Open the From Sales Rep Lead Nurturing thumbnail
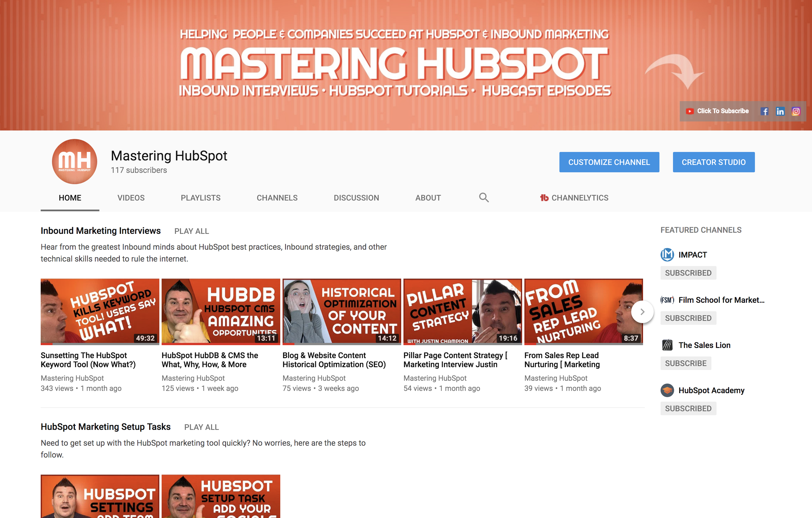 pyautogui.click(x=583, y=312)
